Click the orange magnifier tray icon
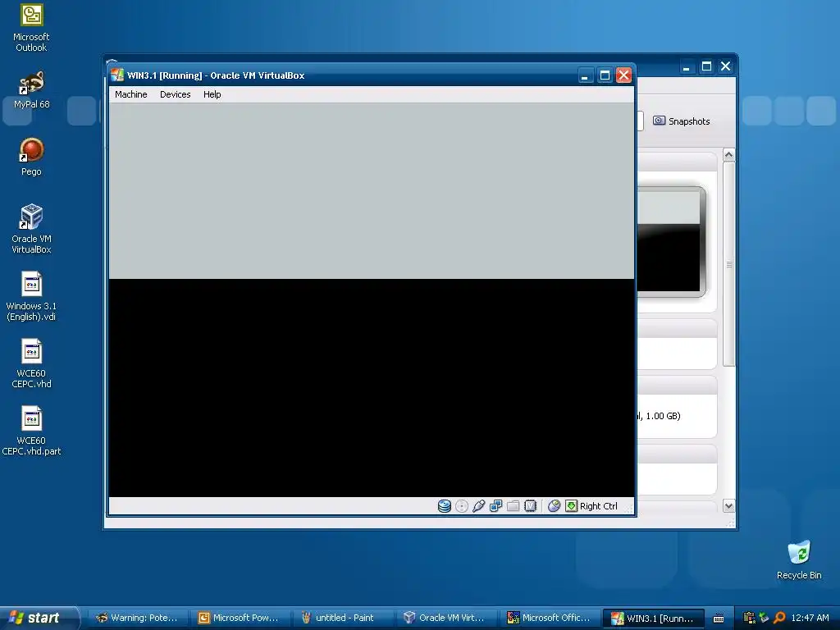The image size is (840, 630). pyautogui.click(x=779, y=618)
